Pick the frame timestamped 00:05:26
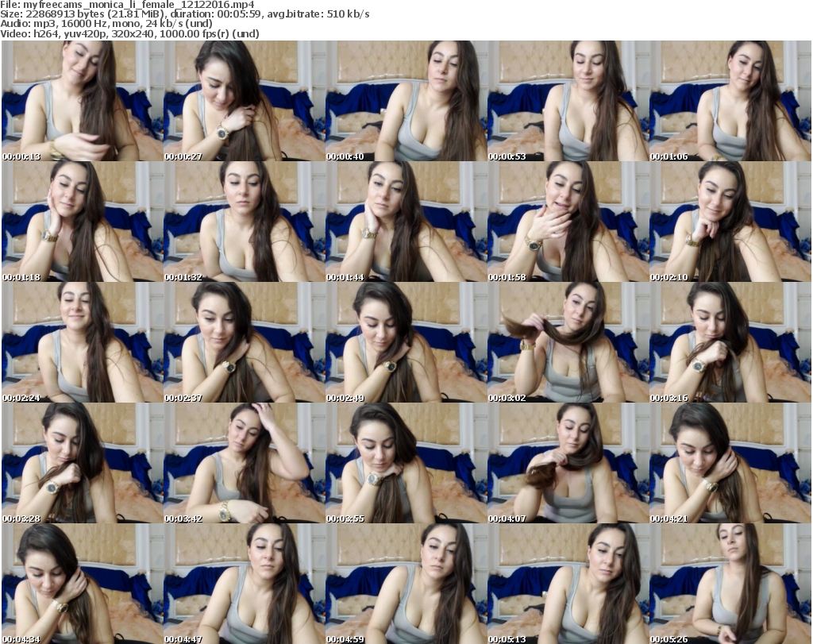The width and height of the screenshot is (813, 644). 730,584
